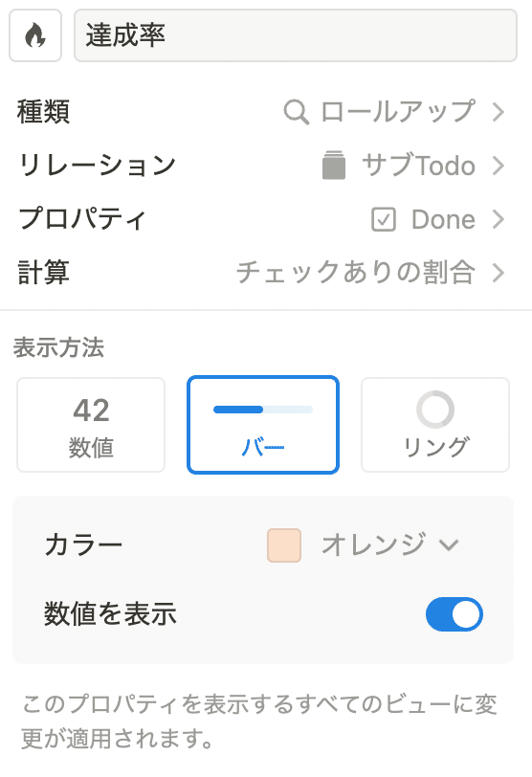Turn off the 数値を表示 switch
The image size is (532, 777).
[x=454, y=614]
